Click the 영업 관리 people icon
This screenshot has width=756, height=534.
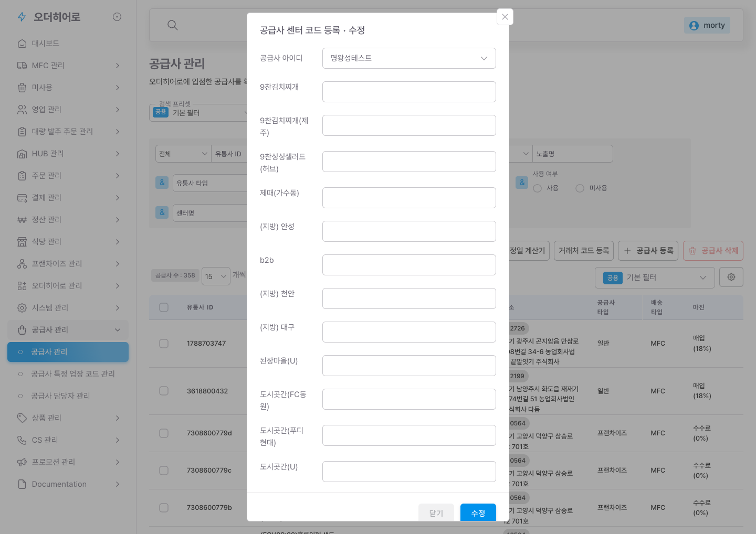coord(22,110)
